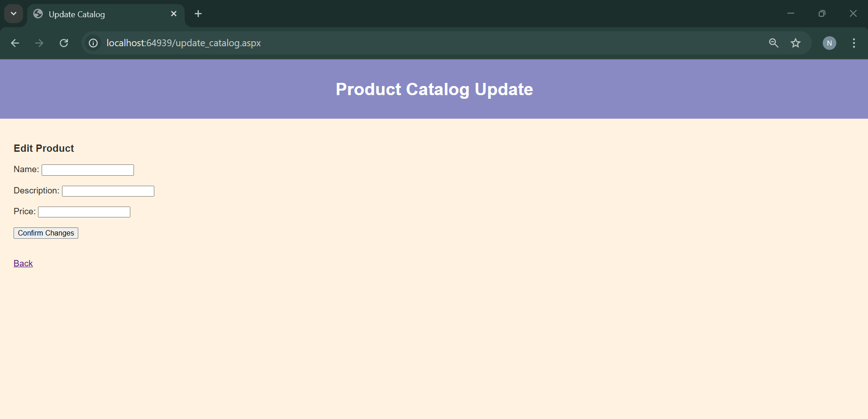868x419 pixels.
Task: Click the Product Catalog Update header banner
Action: [x=434, y=89]
